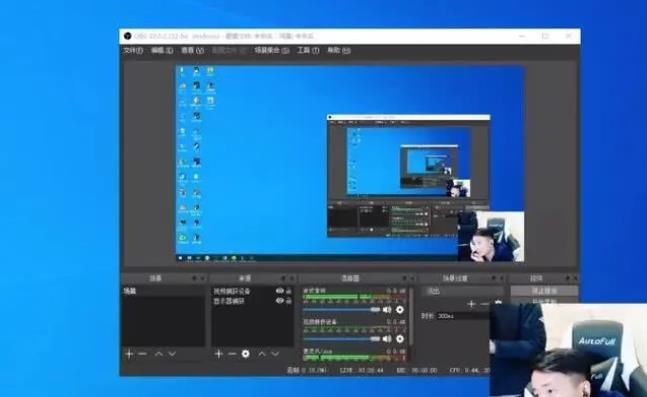Adjust the second mixer track volume slider
Screen dimensions: 647x397
coord(341,339)
